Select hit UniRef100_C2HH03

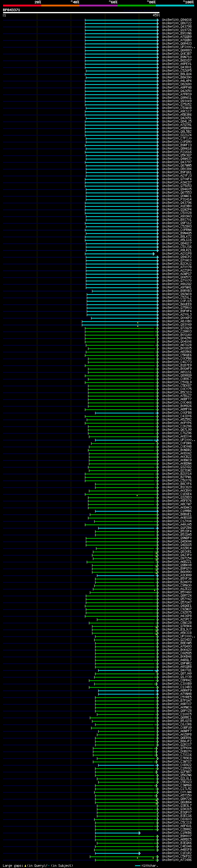(x=176, y=331)
